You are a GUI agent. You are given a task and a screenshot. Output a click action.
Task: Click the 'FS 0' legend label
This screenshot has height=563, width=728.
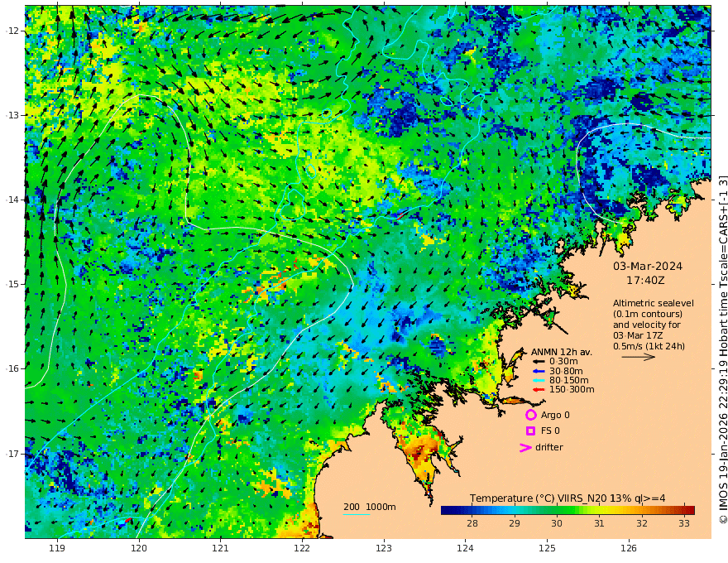click(550, 431)
